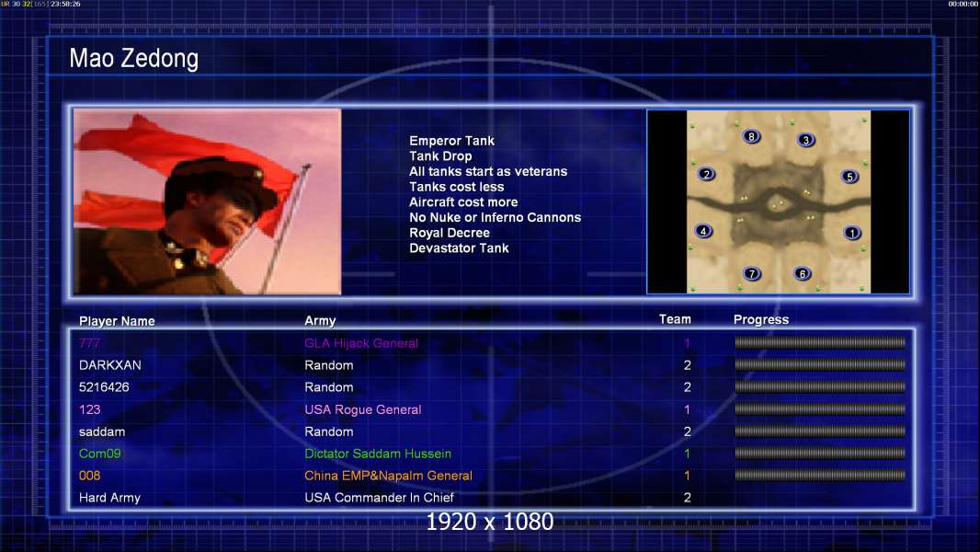The width and height of the screenshot is (980, 552).
Task: Click the general portrait image with red flags
Action: click(x=207, y=201)
